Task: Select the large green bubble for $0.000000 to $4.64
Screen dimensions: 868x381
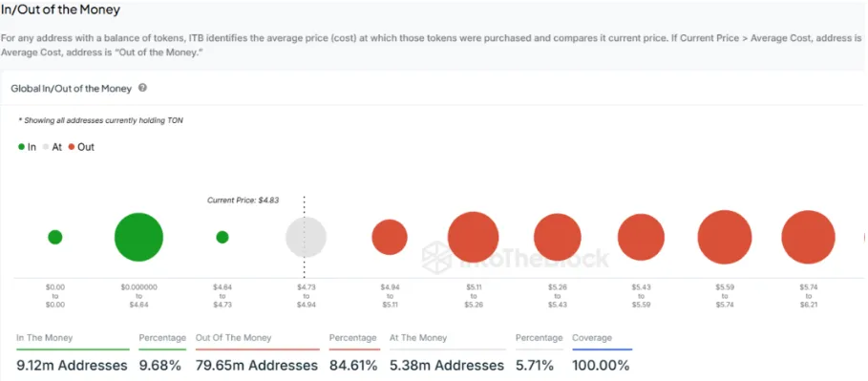Action: (x=139, y=237)
